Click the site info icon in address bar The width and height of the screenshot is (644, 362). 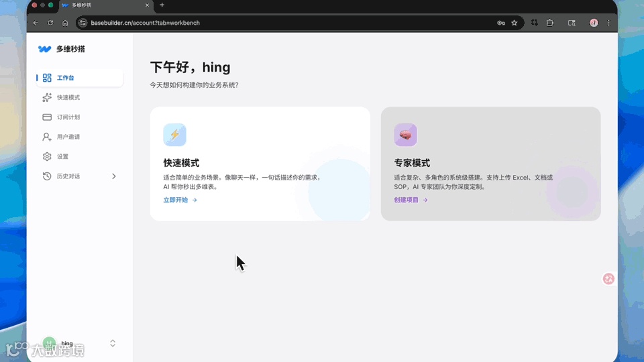coord(83,23)
